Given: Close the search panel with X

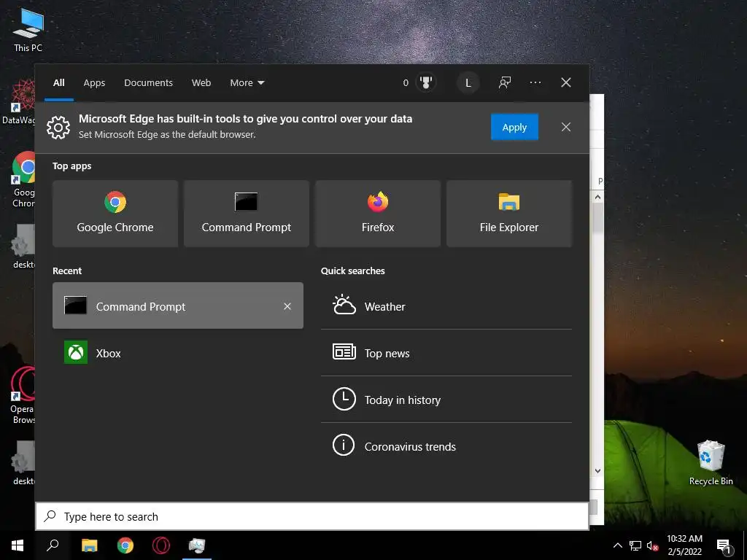Looking at the screenshot, I should point(566,83).
